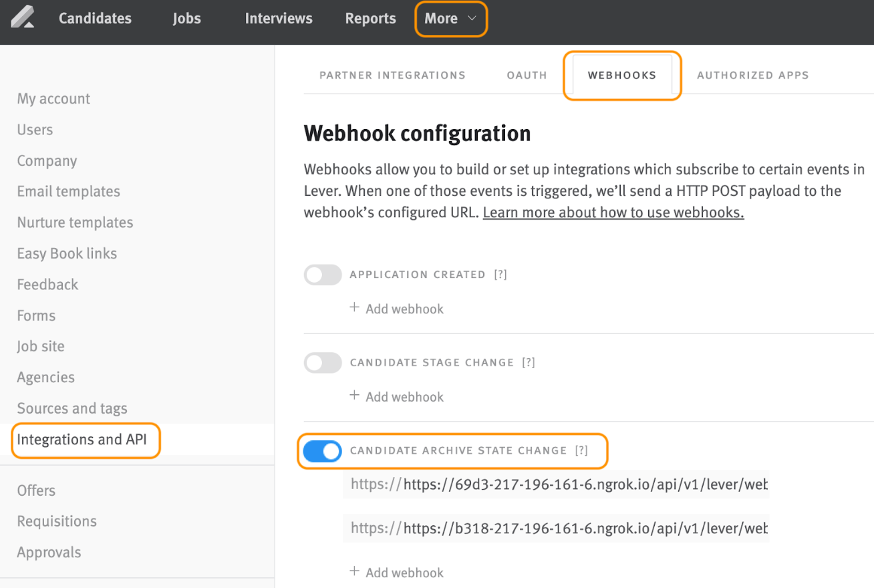Select the Webhooks tab
Image resolution: width=874 pixels, height=588 pixels.
622,76
